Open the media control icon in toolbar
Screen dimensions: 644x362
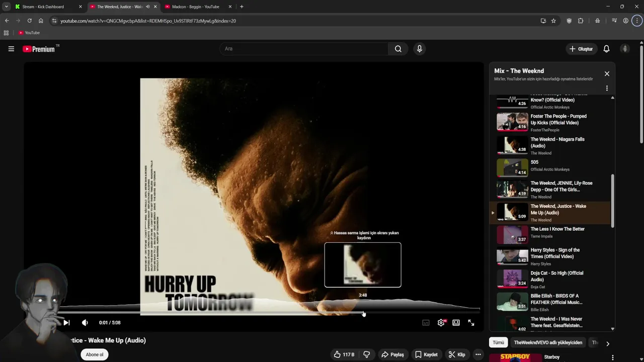[x=614, y=21]
